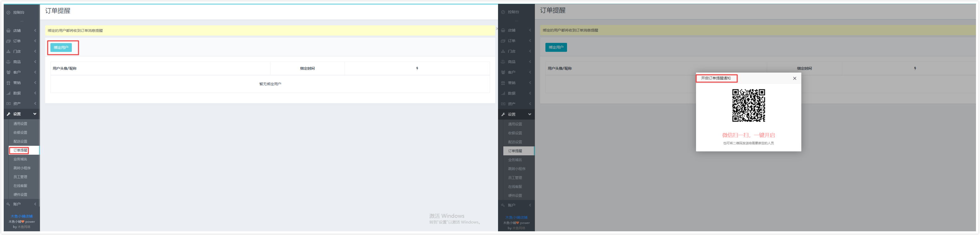Click the 订单提醒 page heading on left
980x235 pixels.
(58, 10)
